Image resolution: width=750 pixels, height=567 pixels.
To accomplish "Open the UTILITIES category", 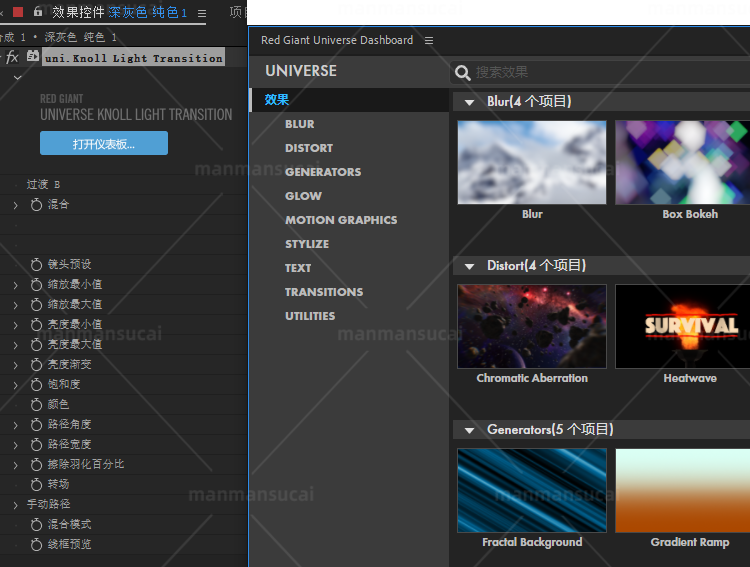I will 310,316.
